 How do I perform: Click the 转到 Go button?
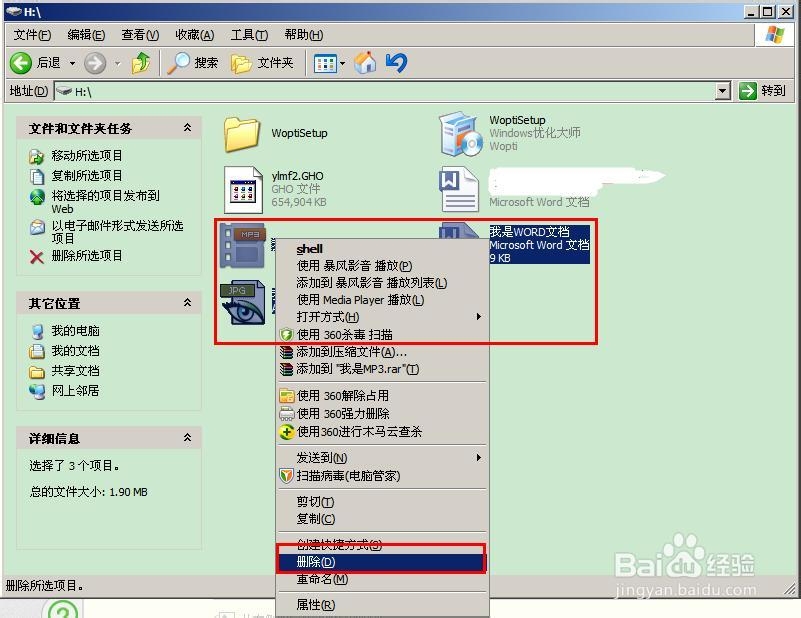tap(761, 90)
